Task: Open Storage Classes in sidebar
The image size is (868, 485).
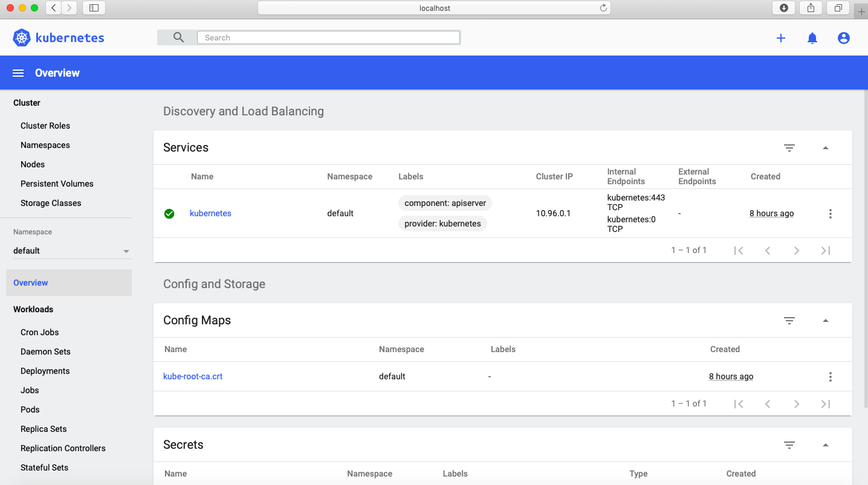Action: pyautogui.click(x=51, y=203)
